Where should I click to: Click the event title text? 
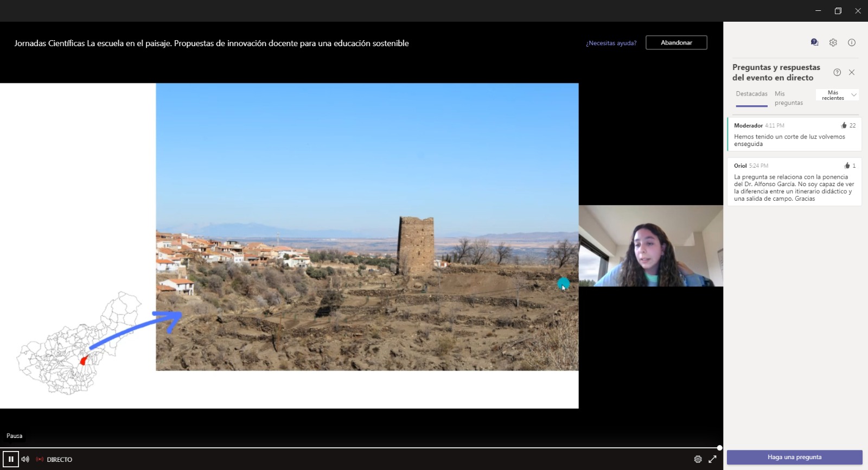[212, 43]
